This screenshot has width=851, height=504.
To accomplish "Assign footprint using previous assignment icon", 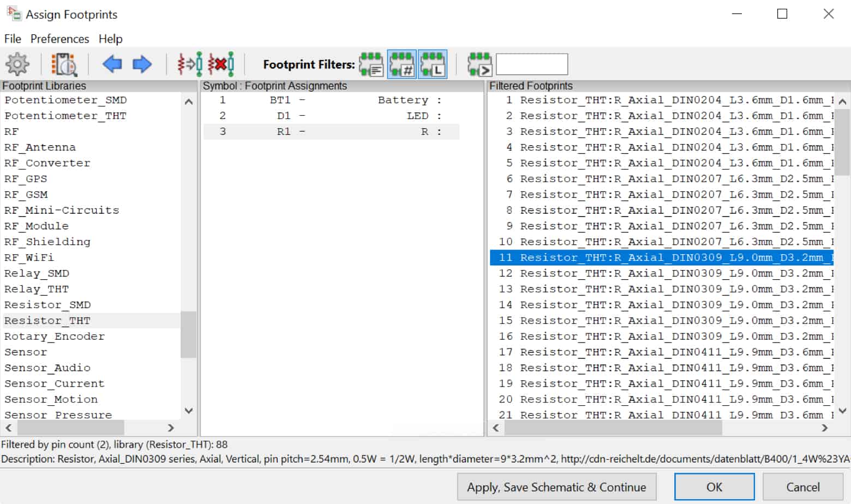I will (x=187, y=64).
